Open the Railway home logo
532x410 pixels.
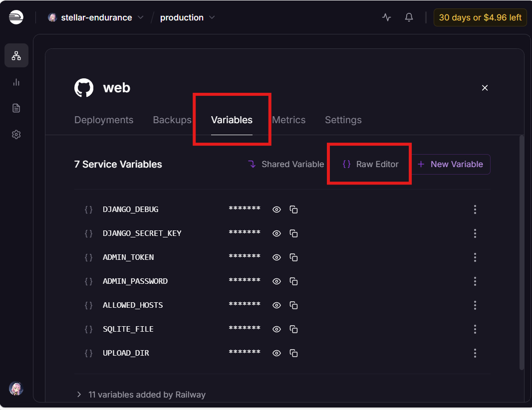coord(16,17)
